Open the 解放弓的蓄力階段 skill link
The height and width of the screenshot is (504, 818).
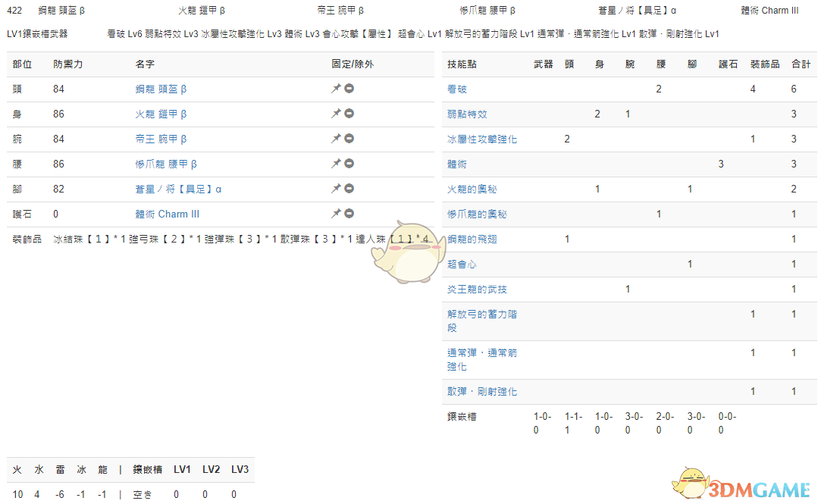[x=482, y=321]
